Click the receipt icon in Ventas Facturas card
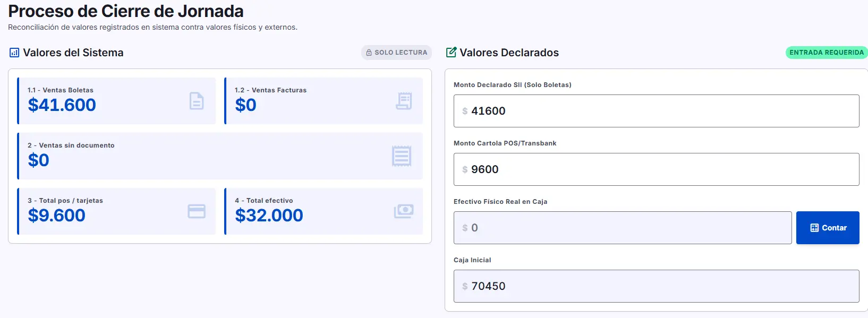This screenshot has height=318, width=868. pyautogui.click(x=404, y=101)
